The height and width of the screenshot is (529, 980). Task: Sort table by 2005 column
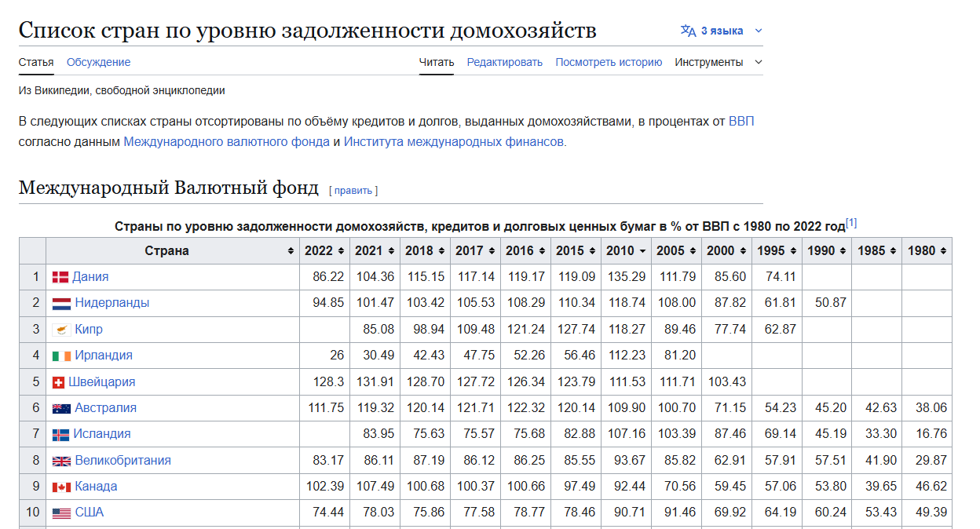coord(676,251)
